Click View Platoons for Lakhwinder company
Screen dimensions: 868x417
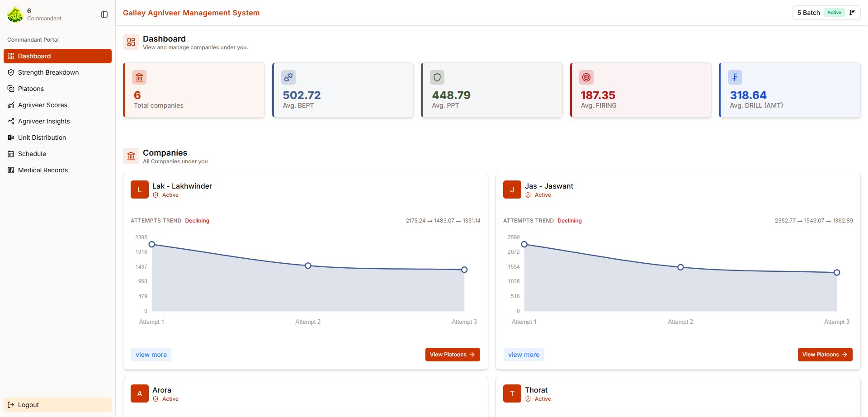coord(453,355)
